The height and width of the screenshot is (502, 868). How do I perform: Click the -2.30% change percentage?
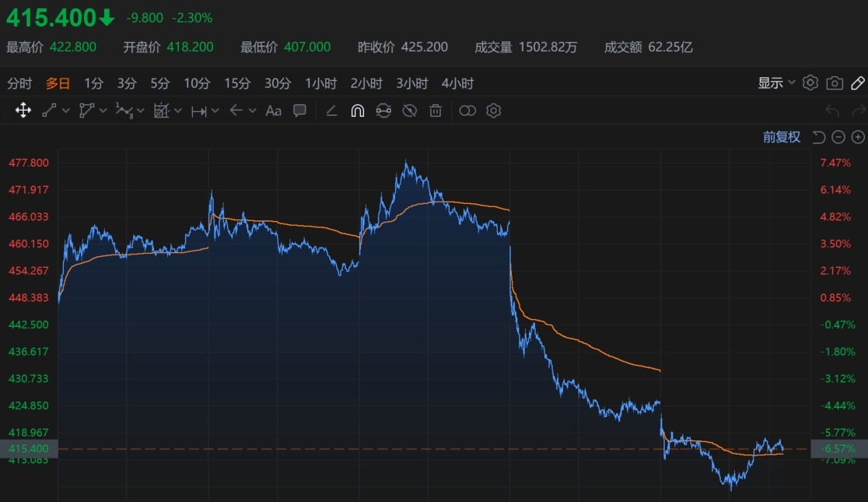(x=192, y=18)
